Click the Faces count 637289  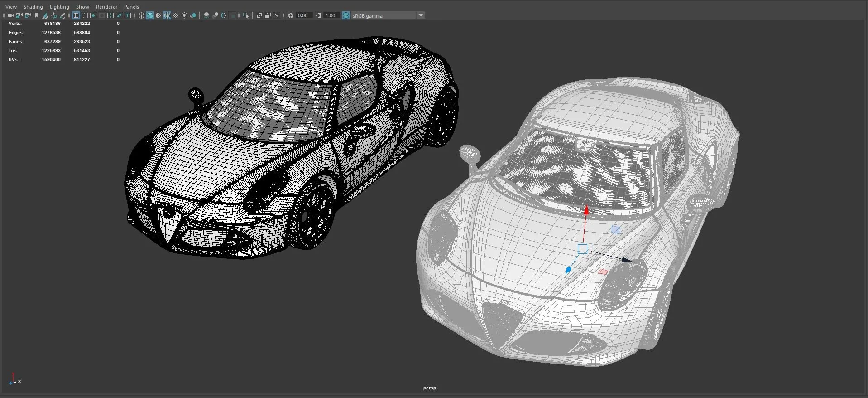52,42
